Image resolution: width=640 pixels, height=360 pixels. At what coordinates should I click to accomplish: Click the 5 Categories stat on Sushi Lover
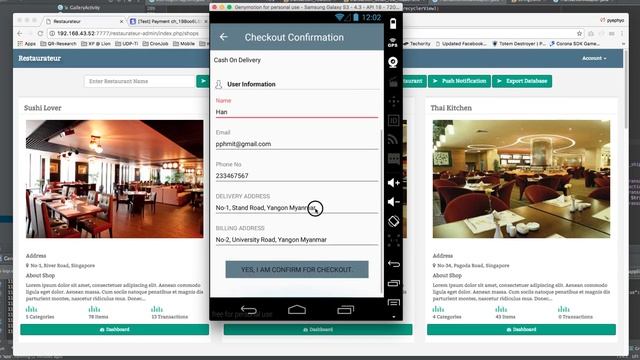(x=40, y=313)
